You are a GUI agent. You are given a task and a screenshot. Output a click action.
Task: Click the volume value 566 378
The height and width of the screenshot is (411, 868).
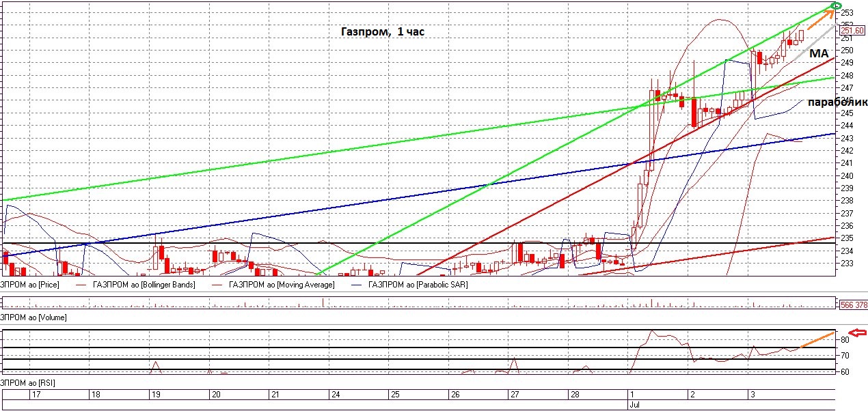point(854,304)
